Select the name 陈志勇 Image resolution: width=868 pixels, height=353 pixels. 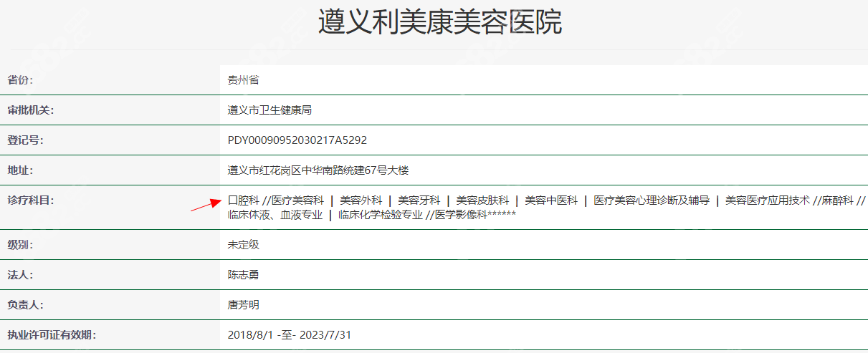coord(244,275)
